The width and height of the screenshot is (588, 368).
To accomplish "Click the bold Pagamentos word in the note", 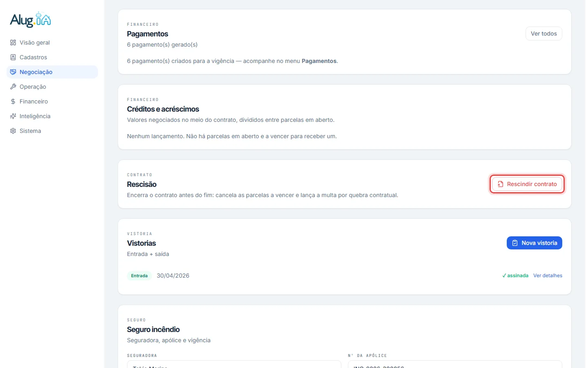I will tap(319, 61).
